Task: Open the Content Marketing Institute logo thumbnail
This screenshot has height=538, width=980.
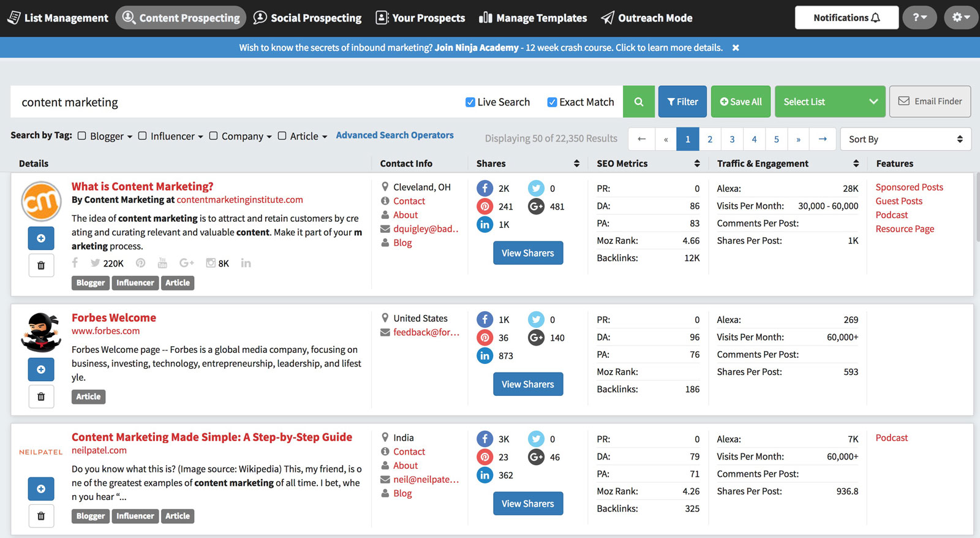Action: coord(41,201)
